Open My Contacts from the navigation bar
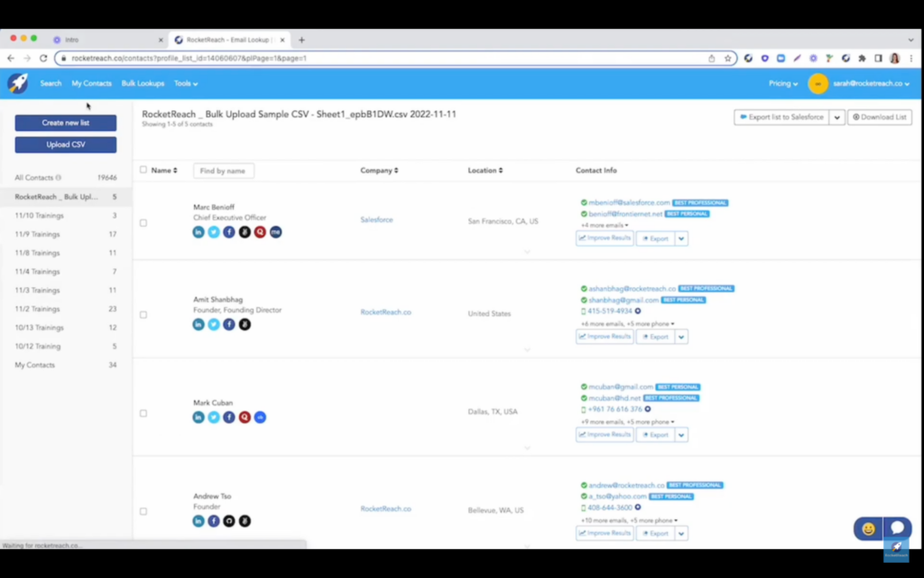Image resolution: width=924 pixels, height=578 pixels. (91, 83)
